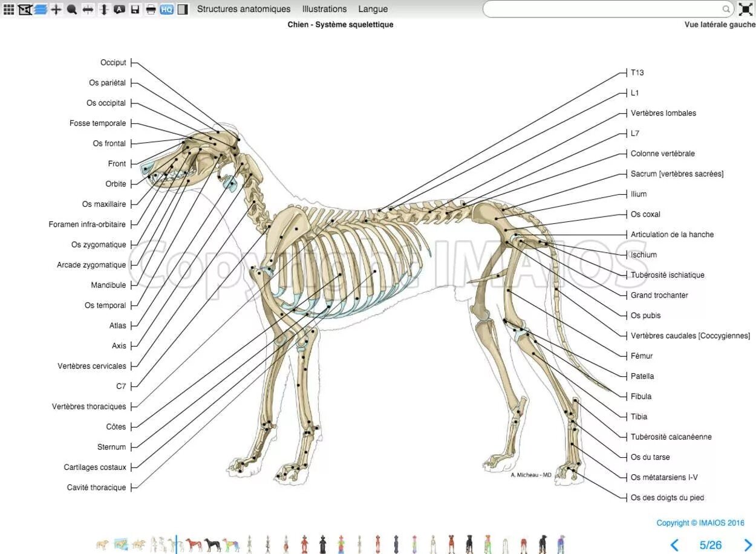
Task: Select the 'Vertèbres lombales' label
Action: click(663, 113)
